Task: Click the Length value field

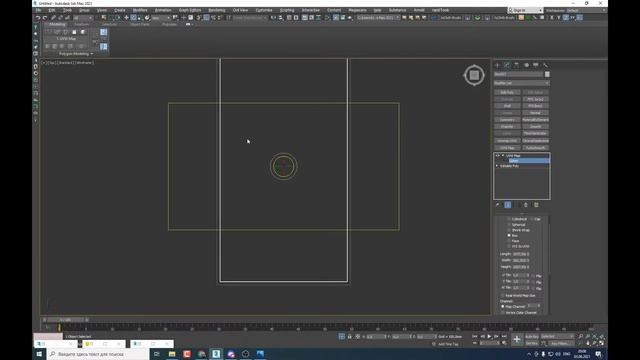Action: [x=521, y=254]
